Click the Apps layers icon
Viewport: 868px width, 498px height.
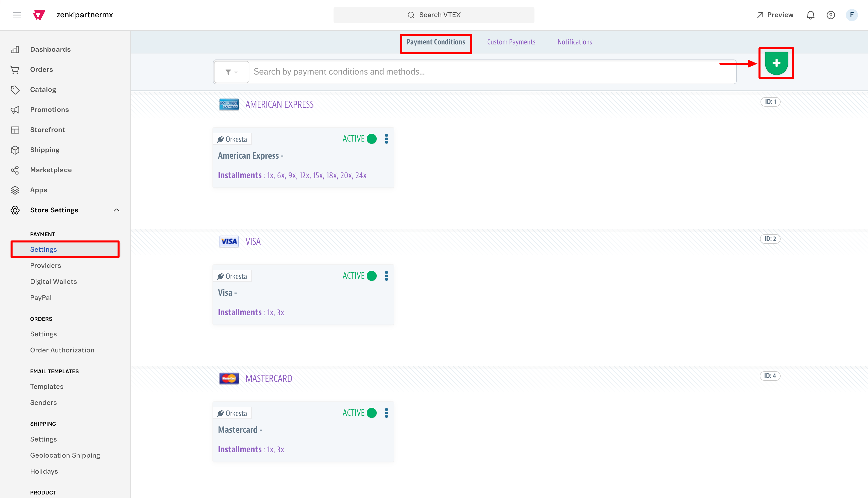[15, 190]
